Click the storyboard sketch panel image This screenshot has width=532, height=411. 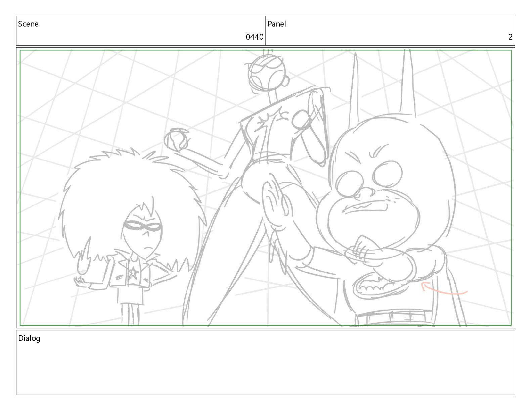point(265,188)
